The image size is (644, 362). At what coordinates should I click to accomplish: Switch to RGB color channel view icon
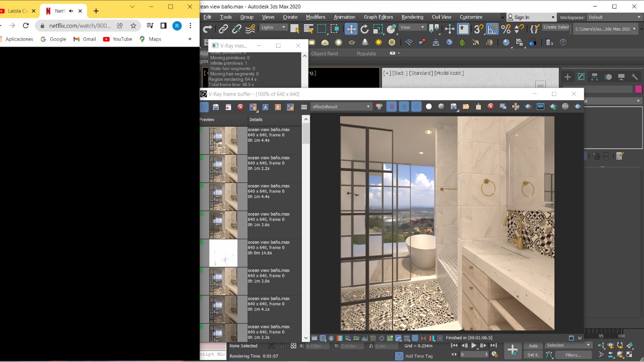coord(379,107)
